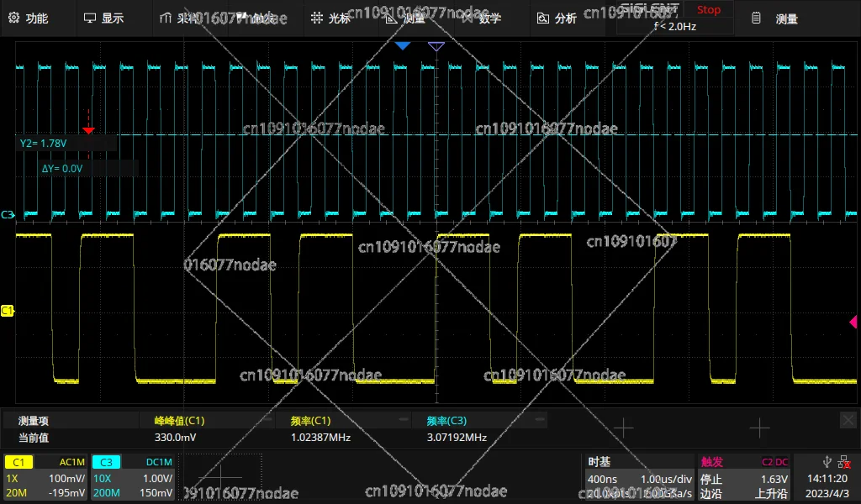
Task: Open the 触发 trigger settings box
Action: tap(744, 478)
